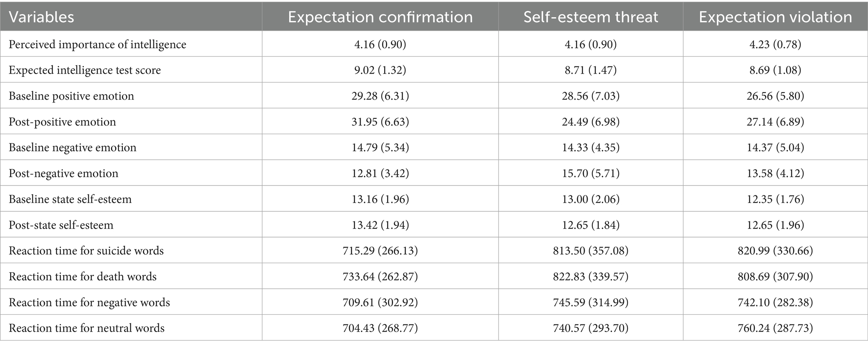Select Reaction time for neutral words label

pos(87,328)
